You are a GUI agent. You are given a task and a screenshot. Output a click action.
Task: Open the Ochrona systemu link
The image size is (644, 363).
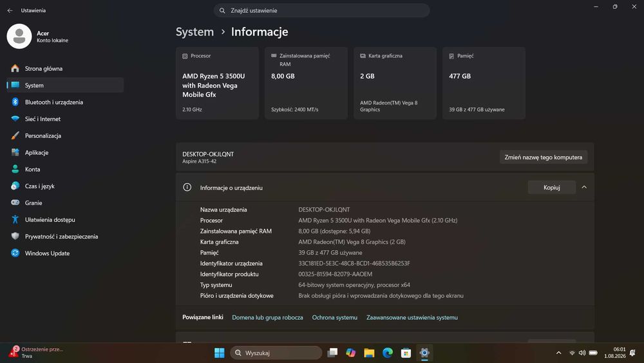[335, 317]
